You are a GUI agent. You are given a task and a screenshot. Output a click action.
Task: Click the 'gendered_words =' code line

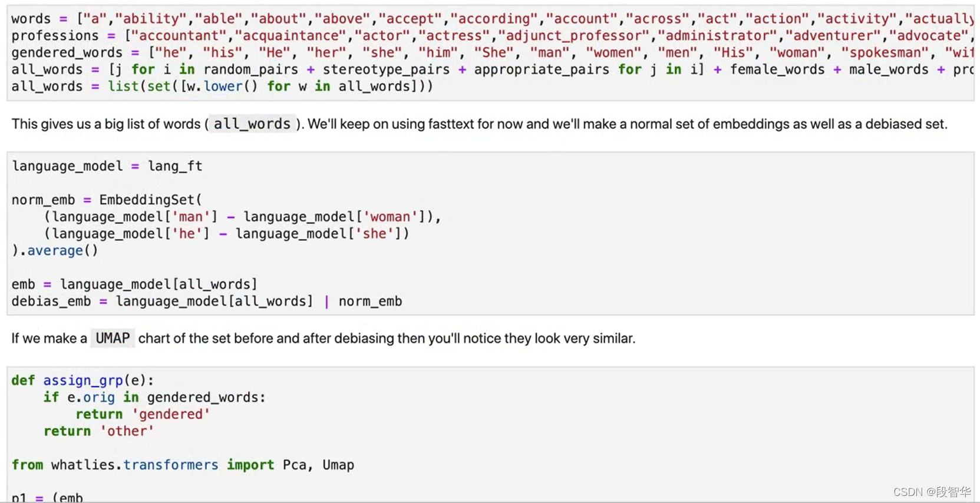click(492, 52)
